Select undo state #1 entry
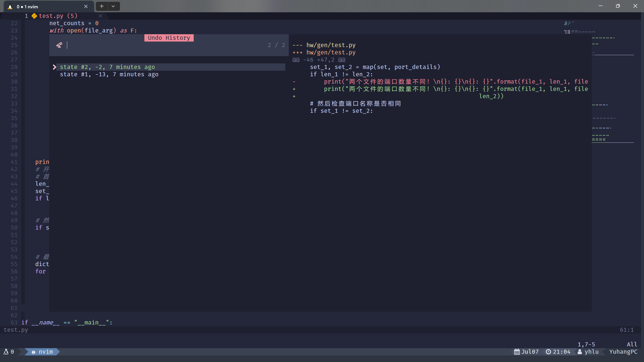The width and height of the screenshot is (644, 362). point(109,74)
